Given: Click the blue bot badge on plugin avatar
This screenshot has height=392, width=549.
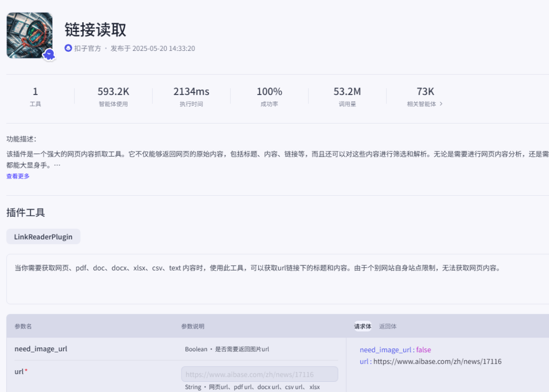Looking at the screenshot, I should [x=49, y=55].
